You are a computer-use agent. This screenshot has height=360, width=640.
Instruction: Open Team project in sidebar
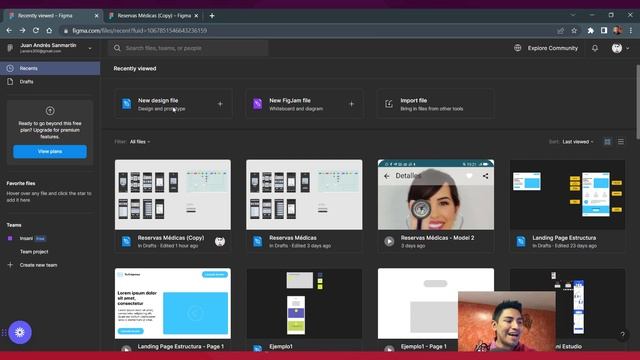point(34,251)
